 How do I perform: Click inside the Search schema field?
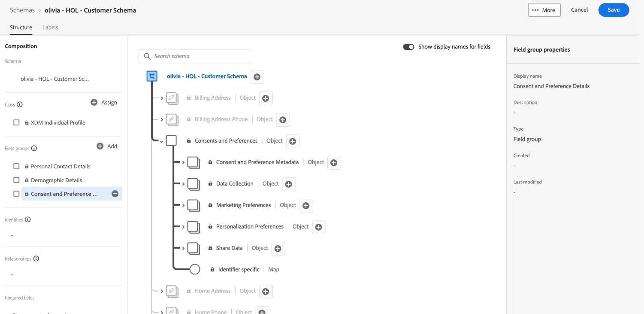195,56
